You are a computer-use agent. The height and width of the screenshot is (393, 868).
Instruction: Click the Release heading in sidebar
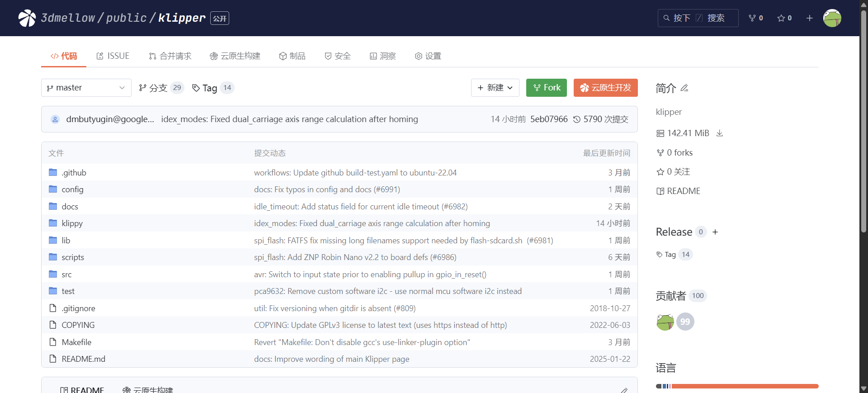point(674,232)
